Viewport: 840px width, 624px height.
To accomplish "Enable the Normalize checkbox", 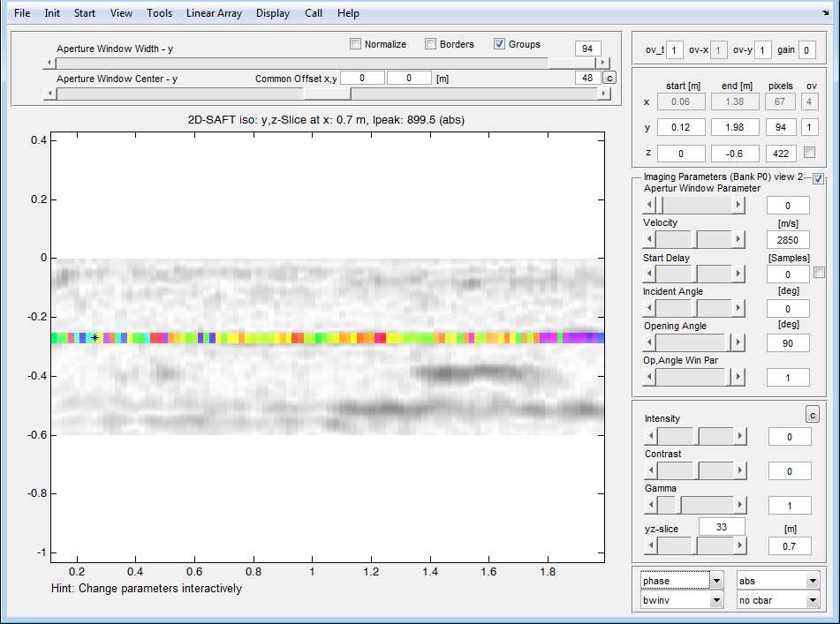I will 355,44.
